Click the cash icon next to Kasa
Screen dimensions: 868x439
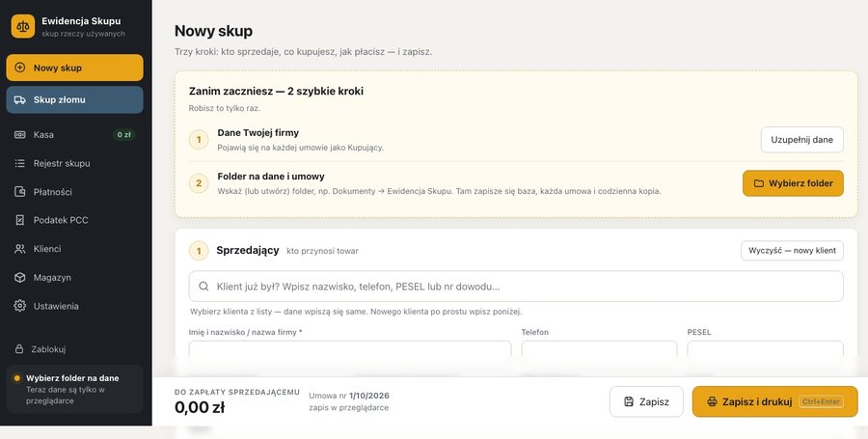pyautogui.click(x=20, y=134)
